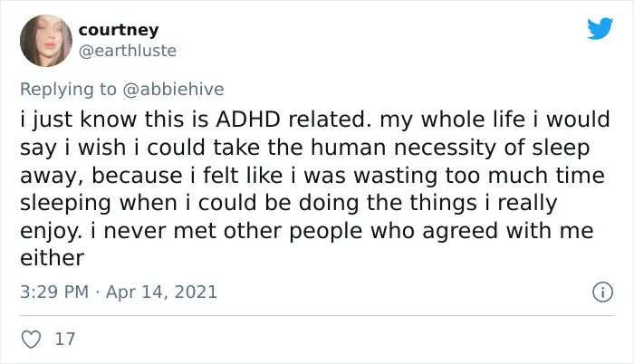Image resolution: width=634 pixels, height=364 pixels.
Task: Select the 17 likes count
Action: [64, 339]
